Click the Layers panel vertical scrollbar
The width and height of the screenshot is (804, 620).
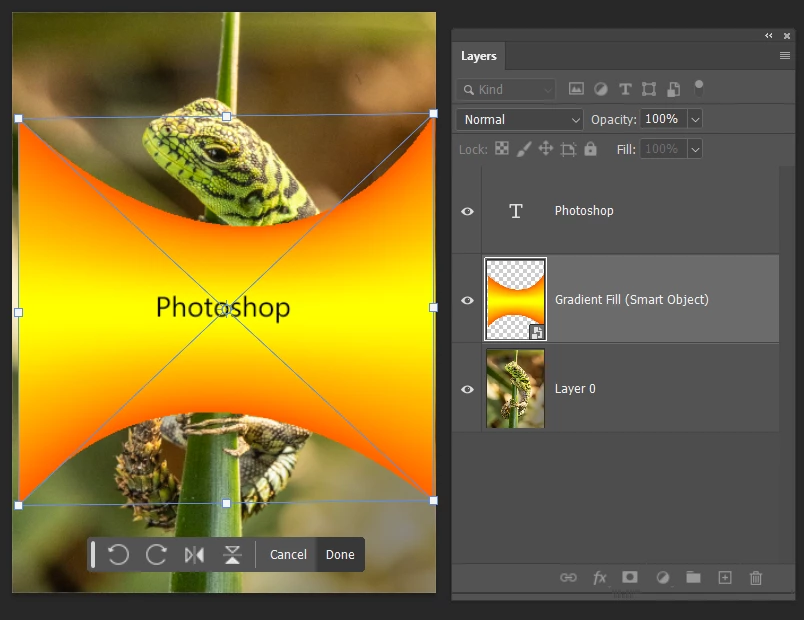coord(787,364)
